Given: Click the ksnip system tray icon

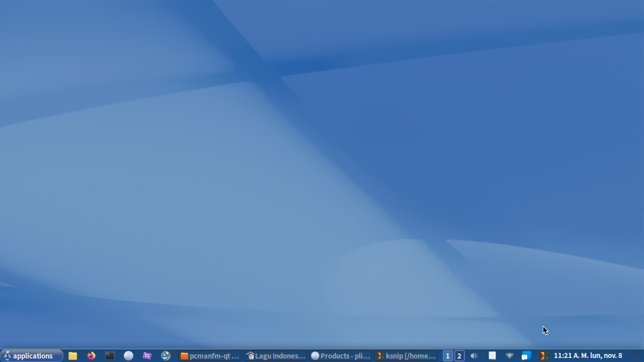Looking at the screenshot, I should click(543, 355).
